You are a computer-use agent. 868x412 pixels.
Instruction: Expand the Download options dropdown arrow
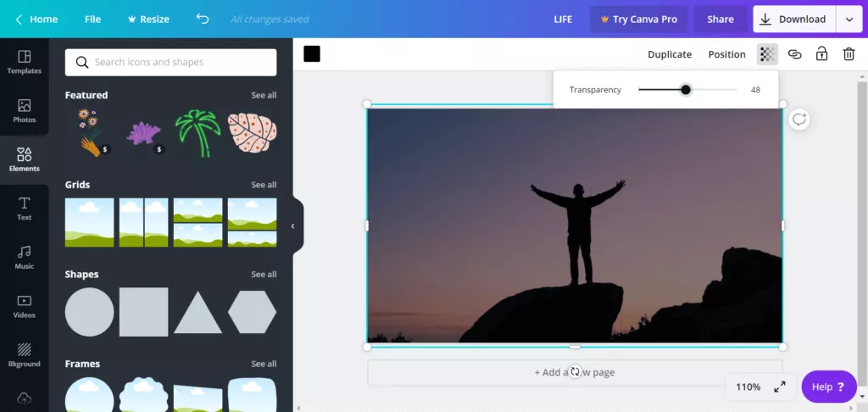[849, 19]
